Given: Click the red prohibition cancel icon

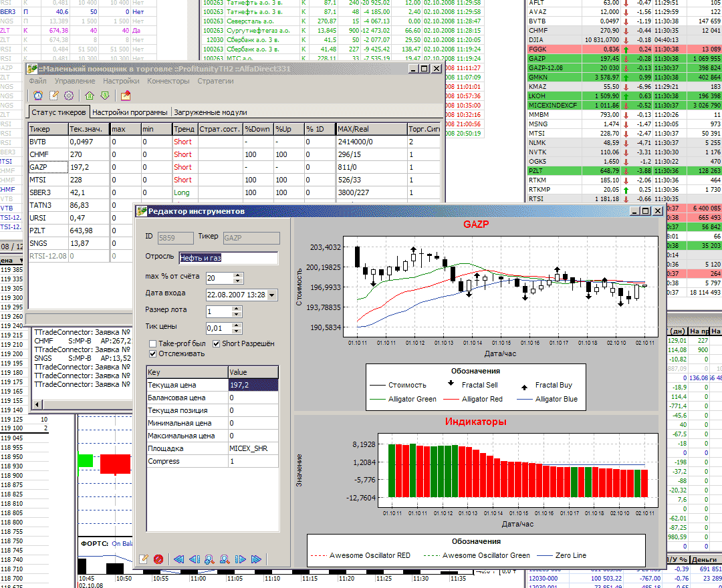Looking at the screenshot, I should pyautogui.click(x=158, y=559).
